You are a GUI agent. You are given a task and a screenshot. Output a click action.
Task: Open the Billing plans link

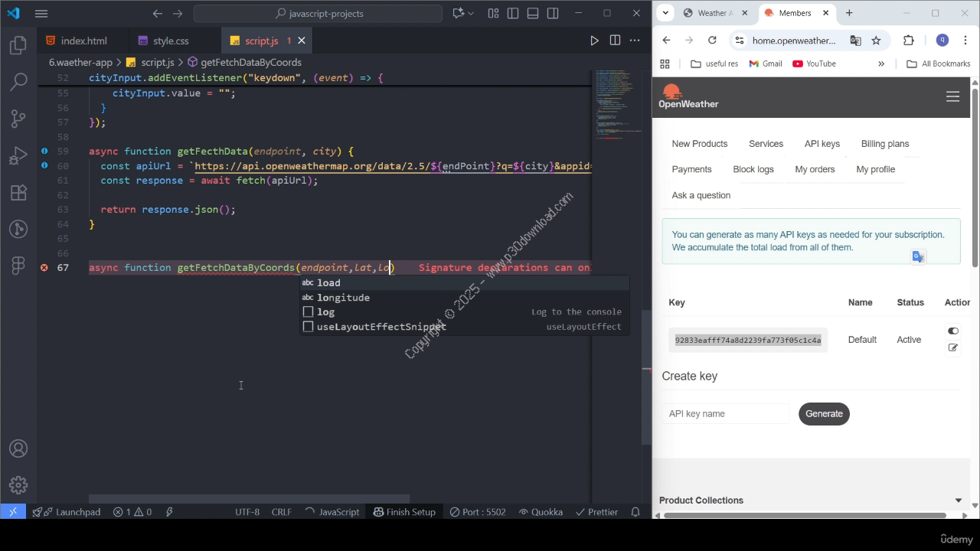(884, 144)
